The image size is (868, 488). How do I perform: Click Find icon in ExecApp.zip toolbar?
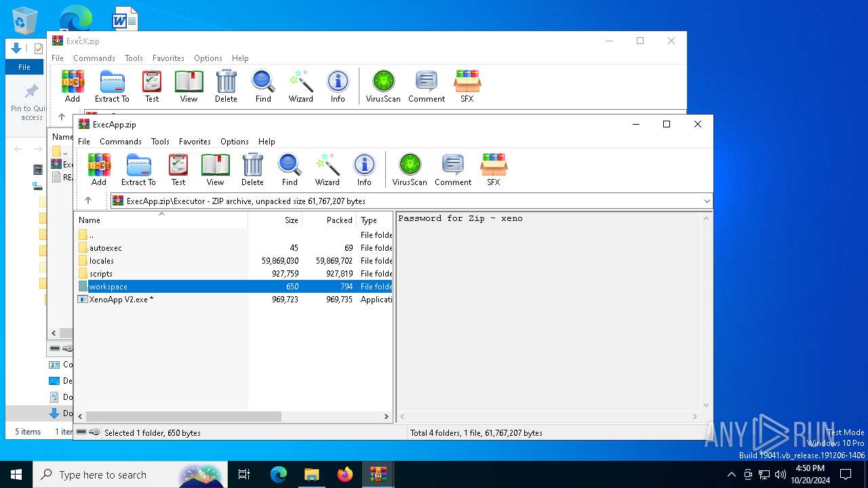click(x=290, y=169)
